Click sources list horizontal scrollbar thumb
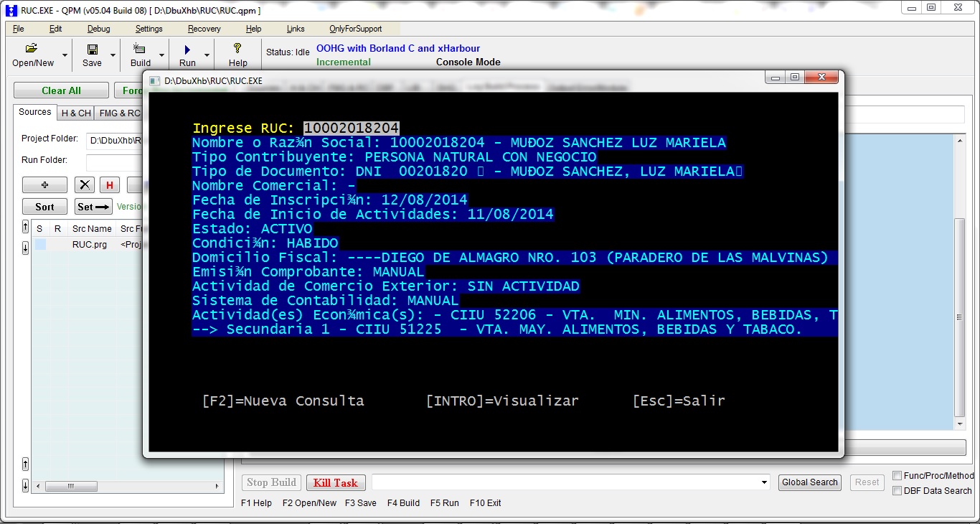Image resolution: width=980 pixels, height=524 pixels. tap(70, 486)
